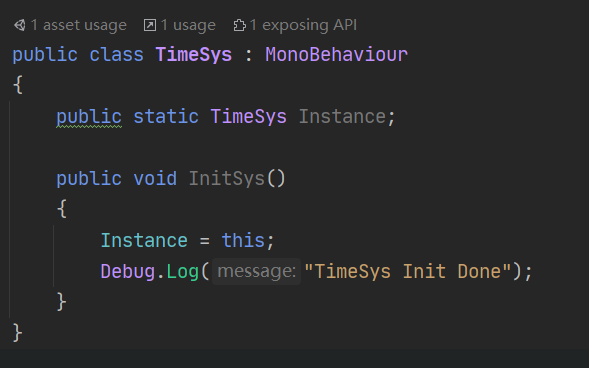Click the usage arrow icon in code lens
Screen dimensions: 589x368
coord(150,26)
